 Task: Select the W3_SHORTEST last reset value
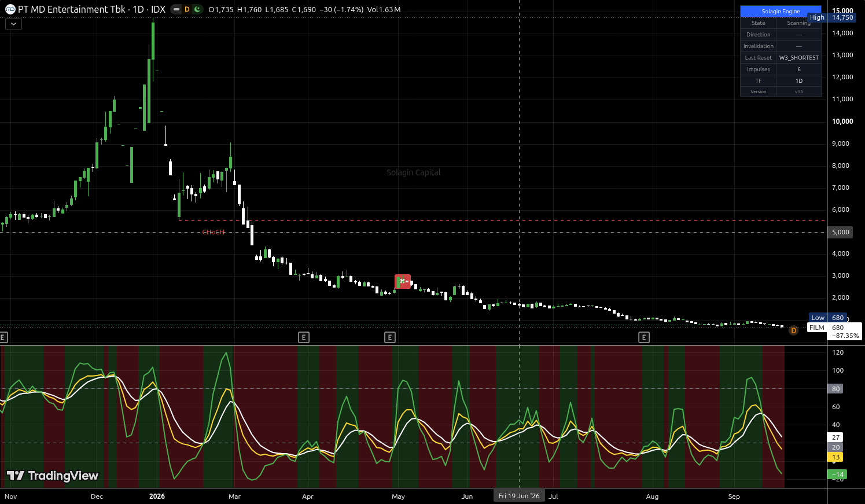click(x=798, y=58)
